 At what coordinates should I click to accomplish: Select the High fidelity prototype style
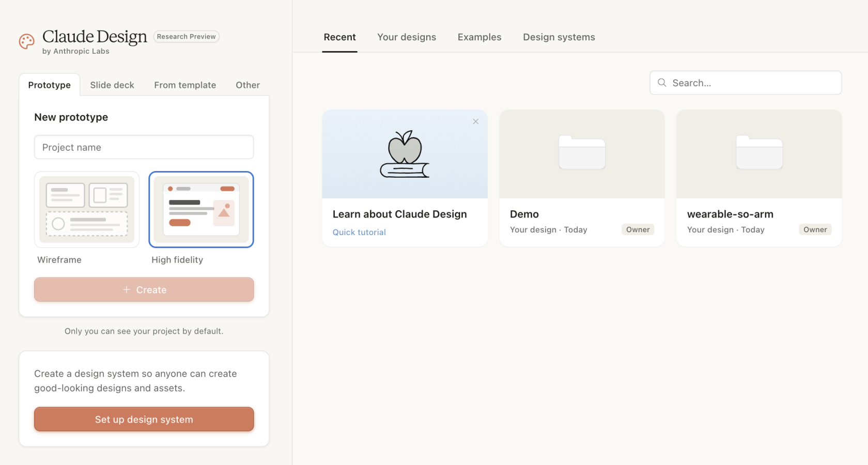coord(201,210)
